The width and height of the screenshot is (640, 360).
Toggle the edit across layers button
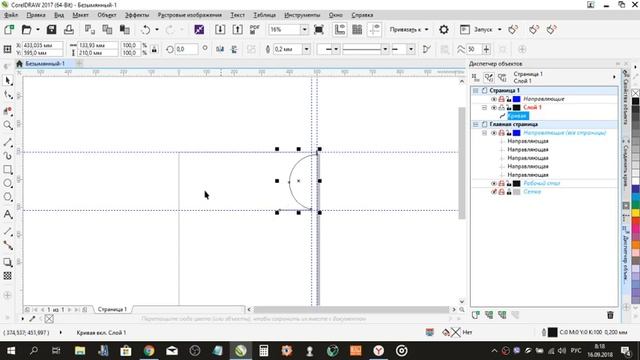pyautogui.click(x=489, y=77)
